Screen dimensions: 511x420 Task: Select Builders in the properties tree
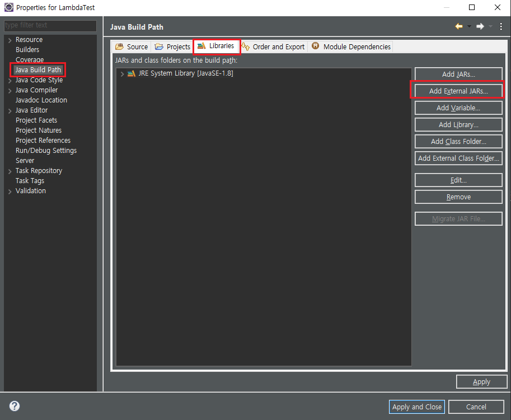click(x=27, y=50)
